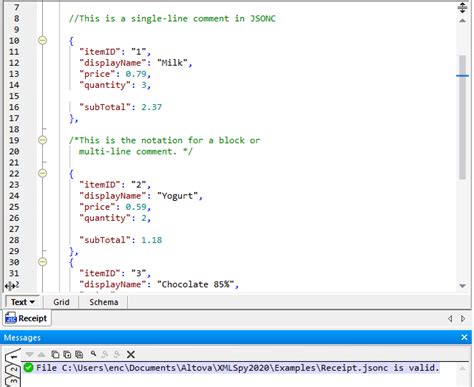Click the single-line comment on line 8

point(172,18)
